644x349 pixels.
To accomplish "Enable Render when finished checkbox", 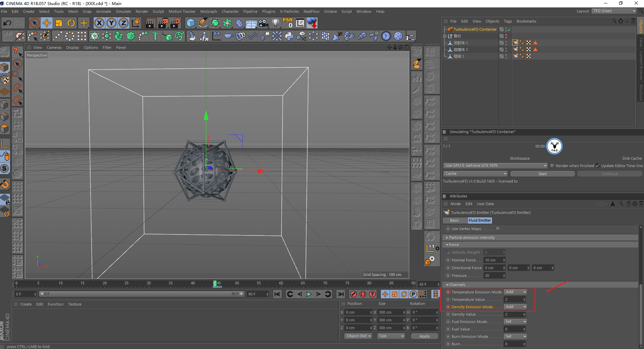I will pyautogui.click(x=552, y=166).
